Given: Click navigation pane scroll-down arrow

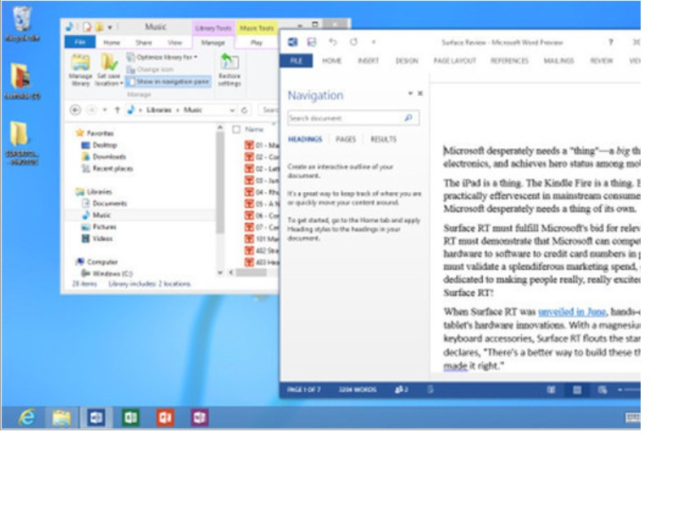Looking at the screenshot, I should click(x=220, y=272).
